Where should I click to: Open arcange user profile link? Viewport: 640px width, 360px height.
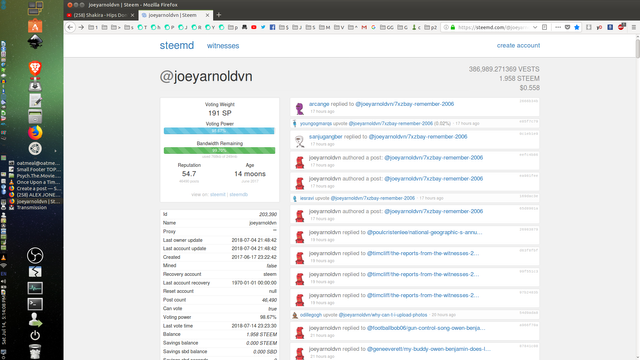coord(319,104)
